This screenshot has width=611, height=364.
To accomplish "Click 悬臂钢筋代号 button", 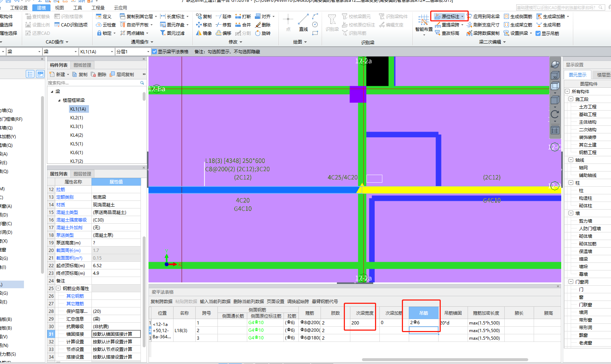I will tap(325, 301).
